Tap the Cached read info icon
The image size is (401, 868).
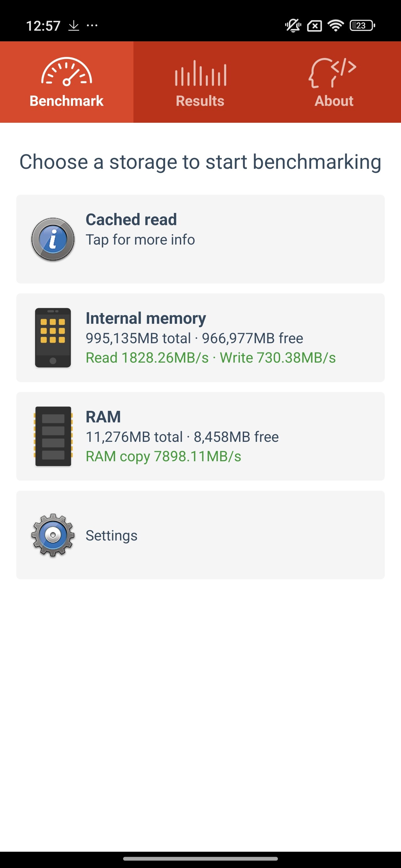click(53, 239)
